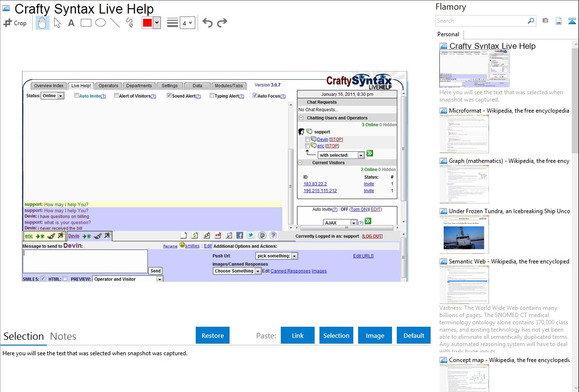Viewport: 579px width, 392px height.
Task: Select the freehand scribble tool
Action: pyautogui.click(x=130, y=23)
